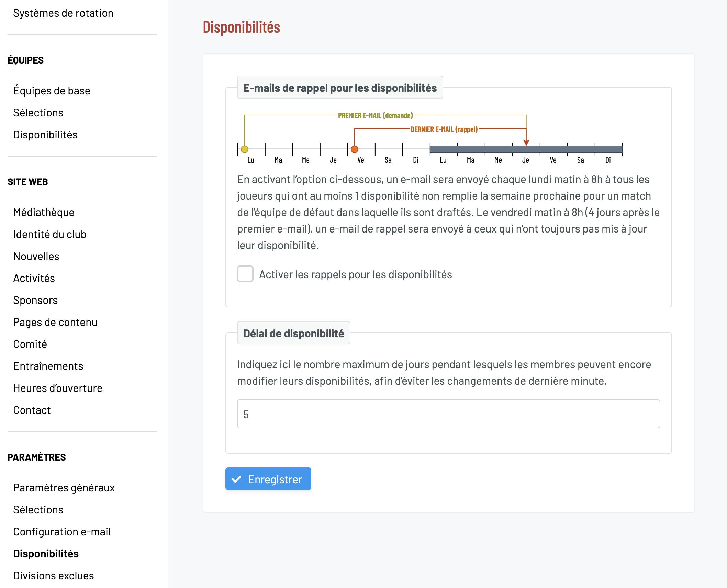
Task: Navigate to Sponsors page
Action: (35, 300)
